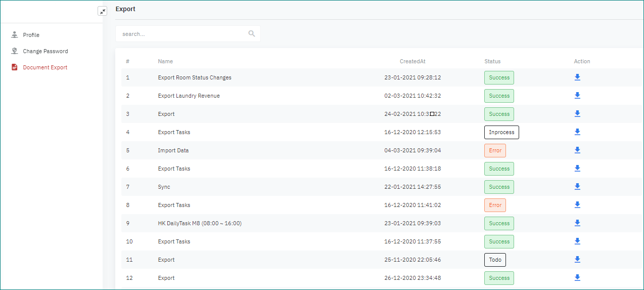Viewport: 644px width, 290px height.
Task: Click the Error badge for Import Data
Action: [495, 150]
